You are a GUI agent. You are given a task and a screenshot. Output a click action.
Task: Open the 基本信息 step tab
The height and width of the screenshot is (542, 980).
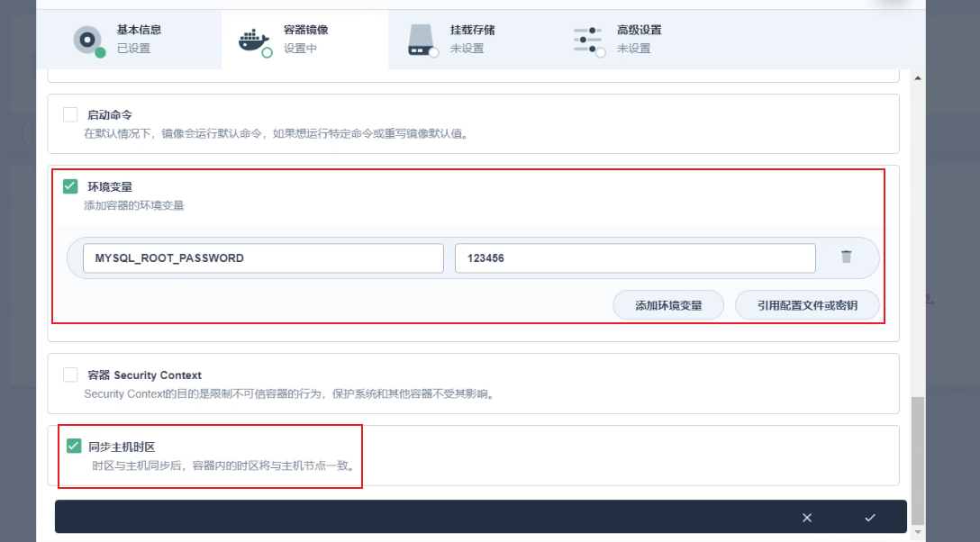click(130, 39)
